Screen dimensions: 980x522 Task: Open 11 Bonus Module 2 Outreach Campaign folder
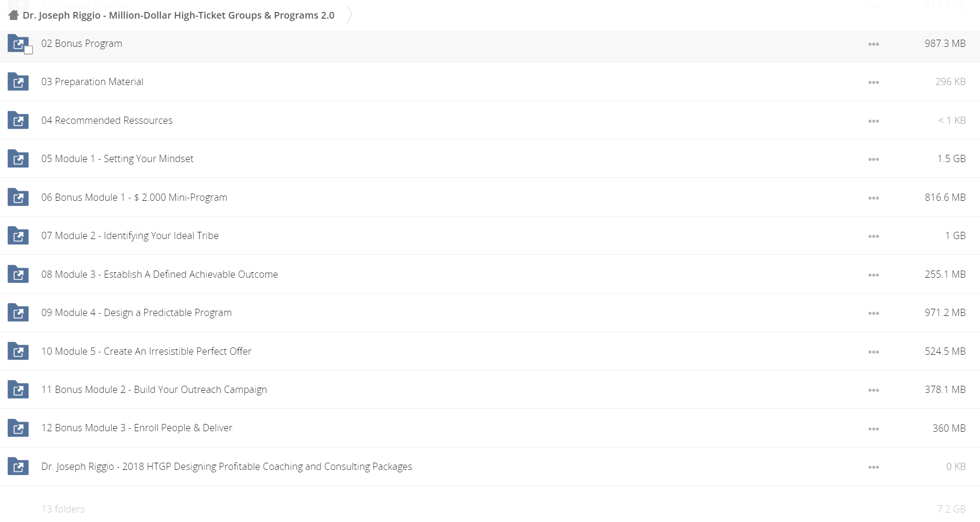point(154,390)
